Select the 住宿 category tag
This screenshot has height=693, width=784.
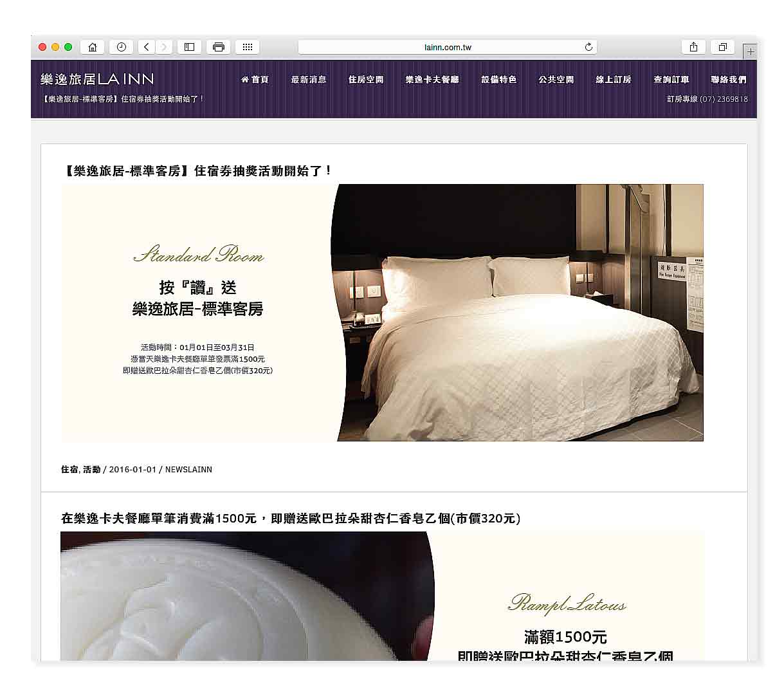[x=69, y=470]
